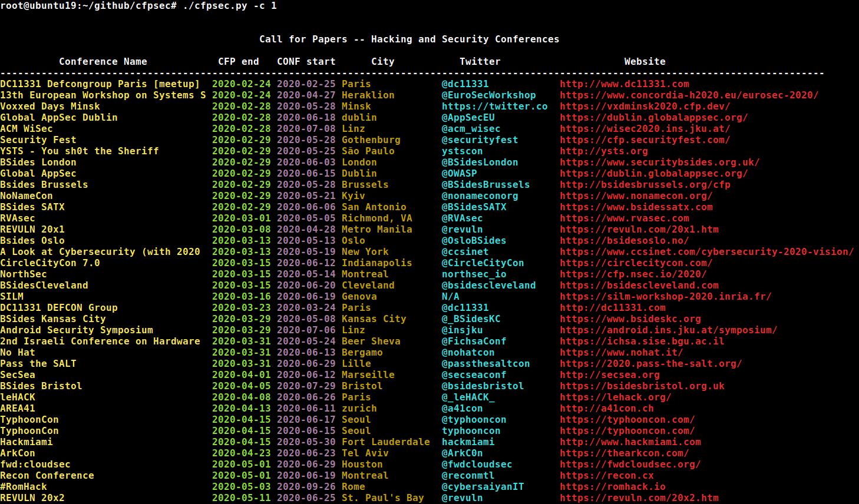
Task: Select the @cybersaiyanIT Twitter handle
Action: (x=483, y=486)
